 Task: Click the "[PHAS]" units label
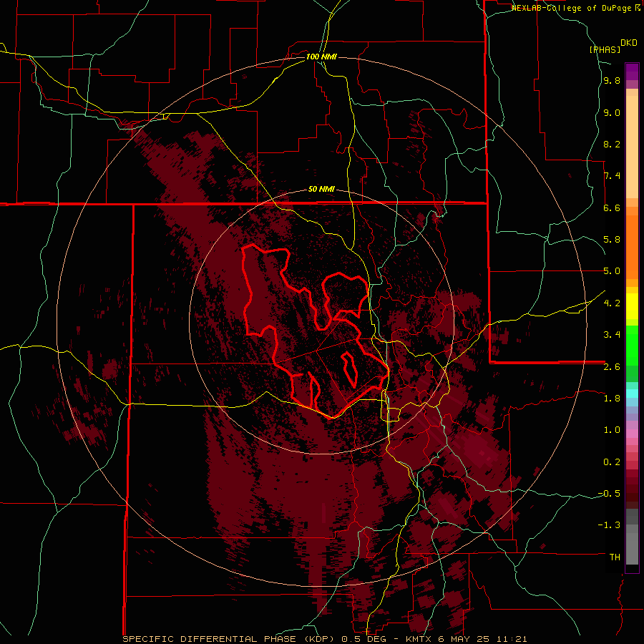tap(605, 49)
